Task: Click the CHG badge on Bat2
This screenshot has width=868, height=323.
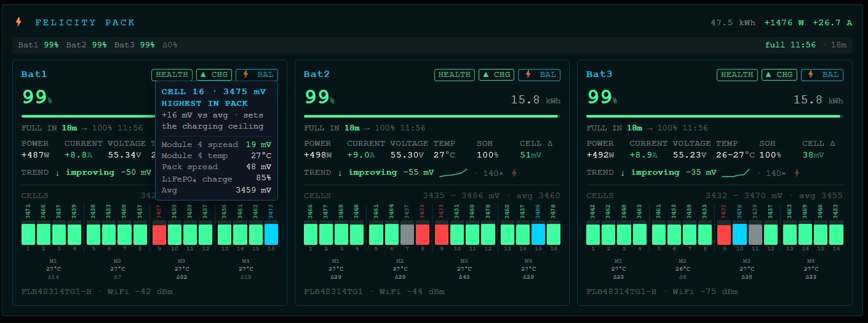Action: click(496, 75)
